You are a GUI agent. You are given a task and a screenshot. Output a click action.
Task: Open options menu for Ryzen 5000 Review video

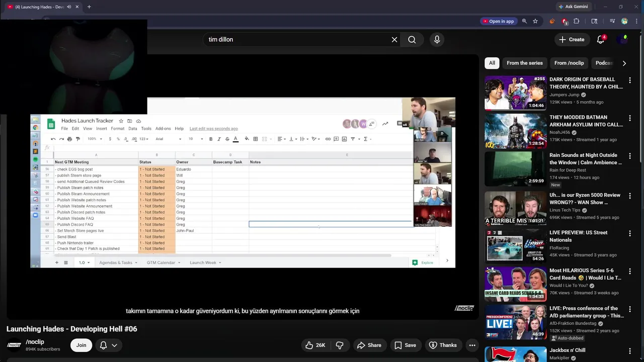(x=629, y=196)
